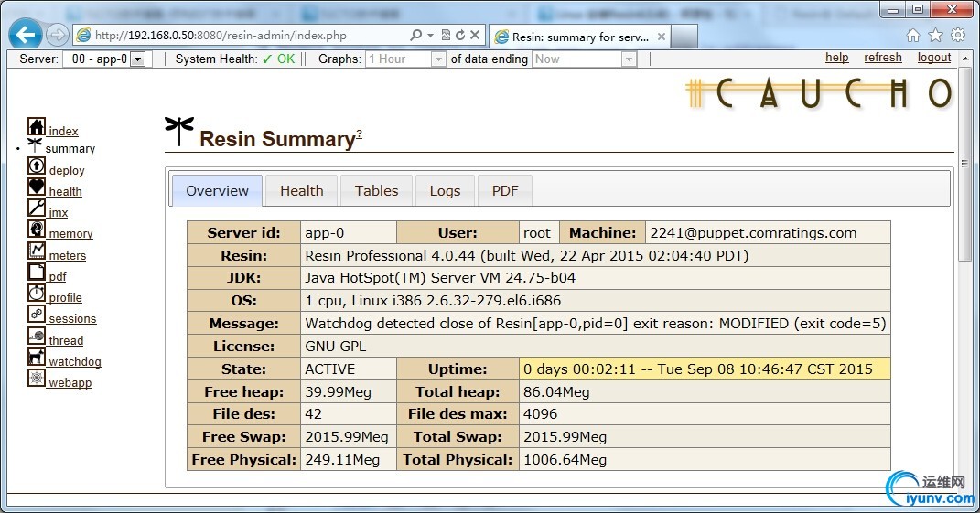This screenshot has height=513, width=980.
Task: Go back with the browser back arrow
Action: coord(26,35)
